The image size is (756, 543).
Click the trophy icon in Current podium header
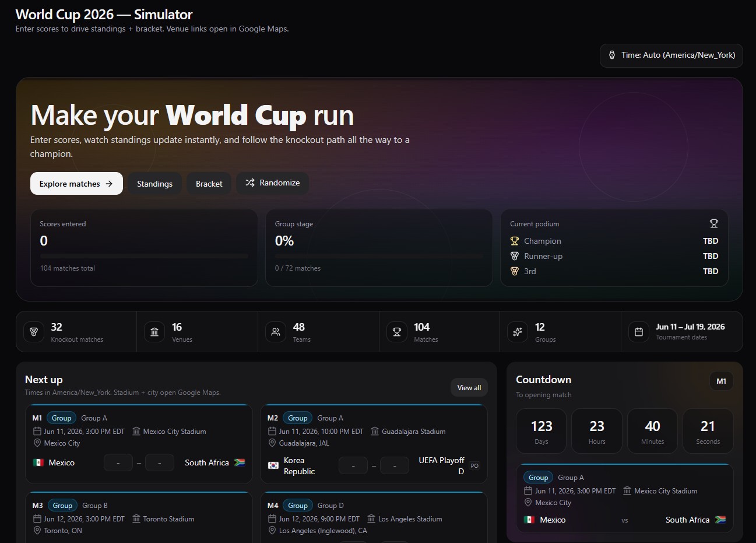tap(714, 223)
